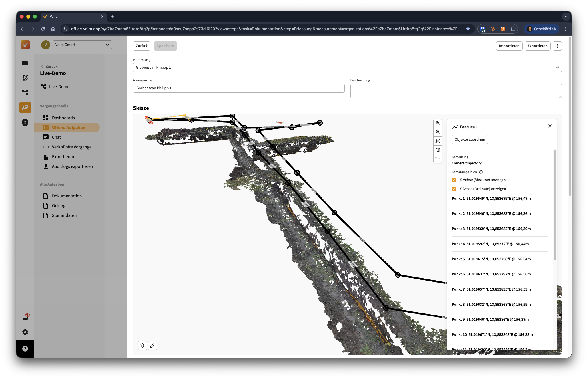588x379 pixels.
Task: Click the zoom out map icon
Action: [x=438, y=132]
